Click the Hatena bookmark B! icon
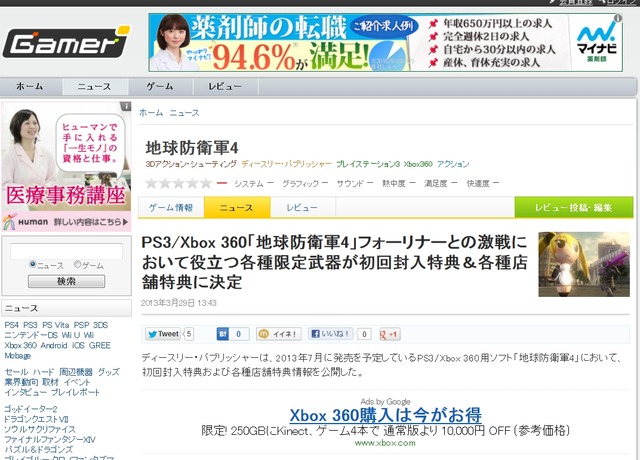Image resolution: width=640 pixels, height=460 pixels. 222,334
